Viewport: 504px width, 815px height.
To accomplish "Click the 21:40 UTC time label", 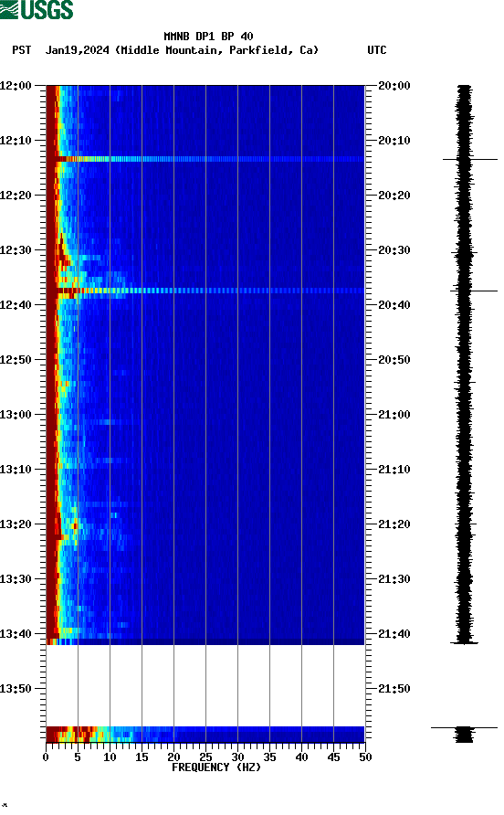I will [x=394, y=634].
